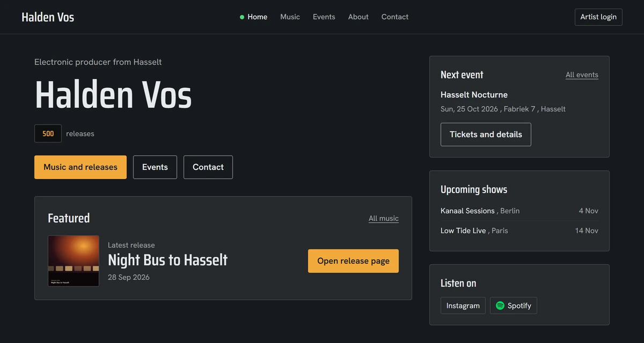Open the Events page from navigation
The width and height of the screenshot is (644, 343).
324,17
